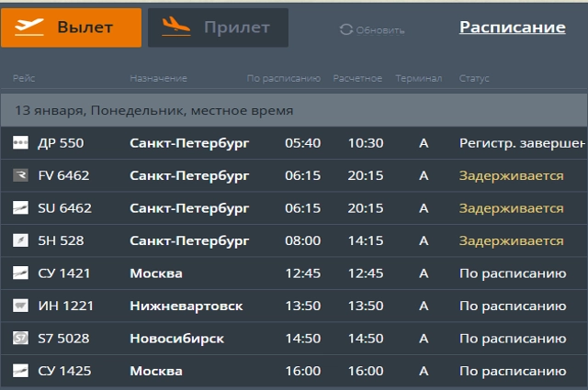
Task: Click the S7 logo beside S7 5028
Action: tap(20, 339)
